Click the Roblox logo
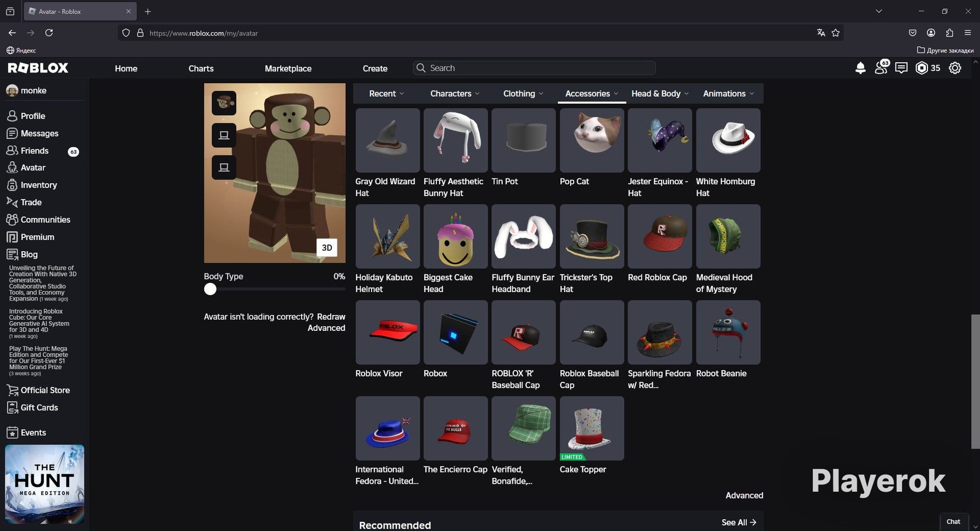 [38, 68]
